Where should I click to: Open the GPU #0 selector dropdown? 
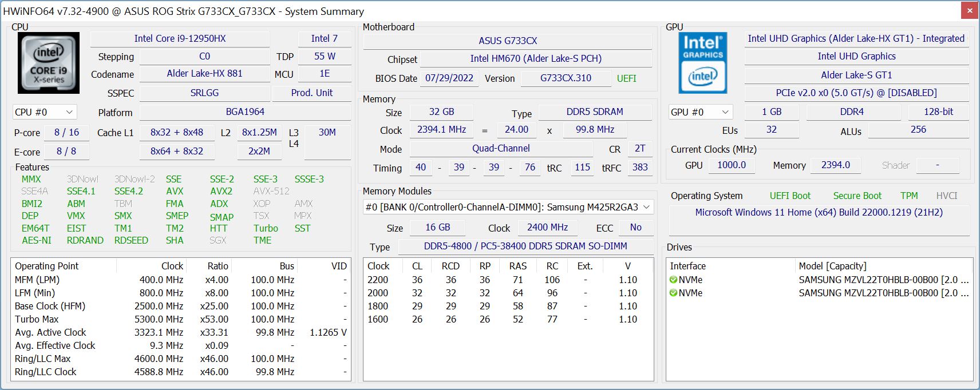(701, 112)
